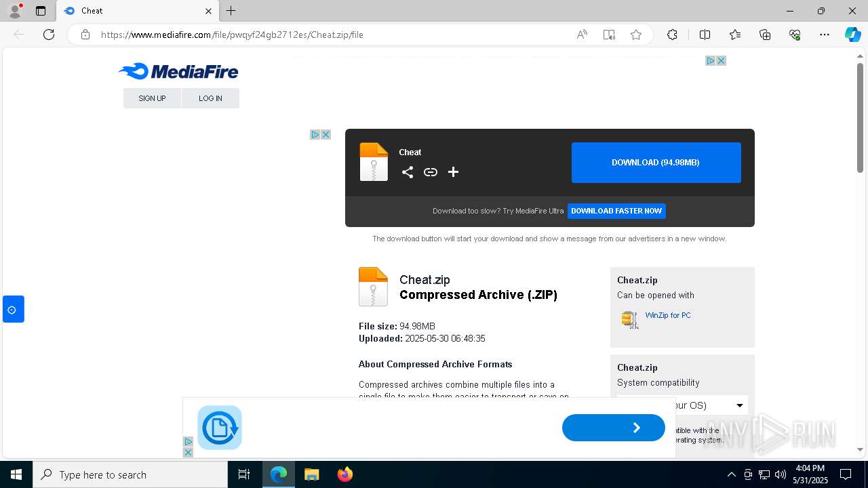868x488 pixels.
Task: Open Tab actions menu
Action: (x=41, y=11)
